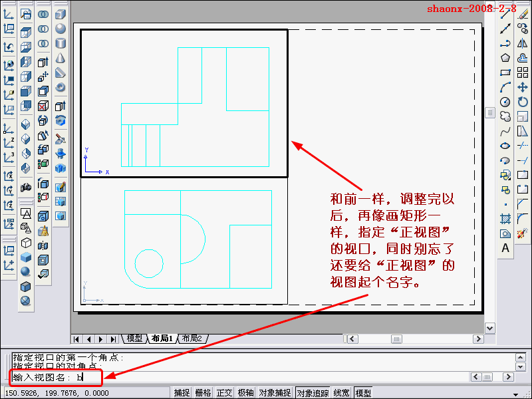The image size is (532, 399).
Task: Select the Explode modify tool
Action: pyautogui.click(x=523, y=233)
